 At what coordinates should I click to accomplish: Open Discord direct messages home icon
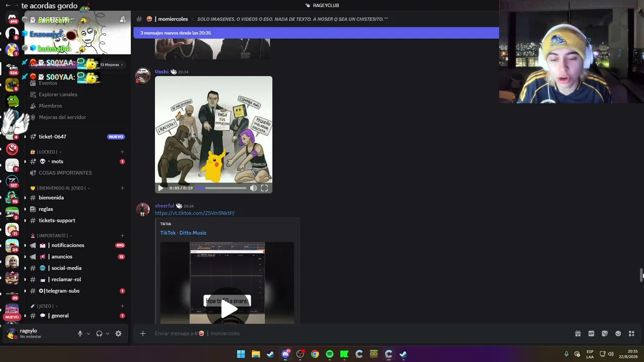click(12, 19)
